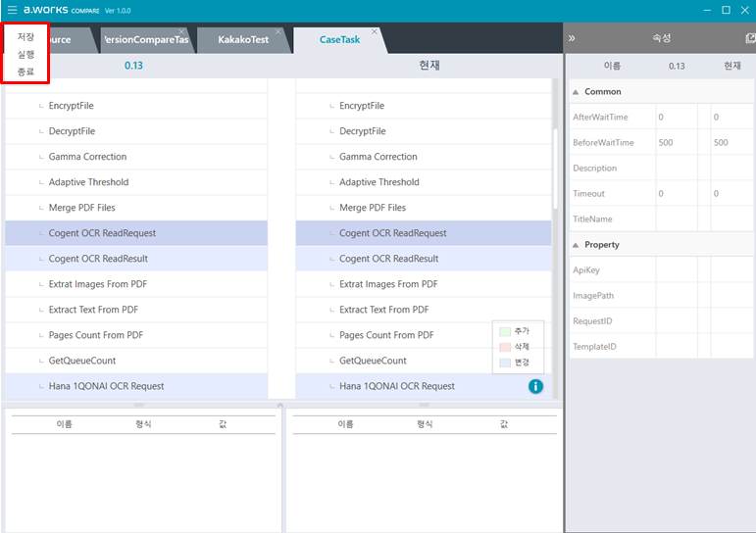
Task: Open the hamburger menu icon
Action: coord(12,10)
